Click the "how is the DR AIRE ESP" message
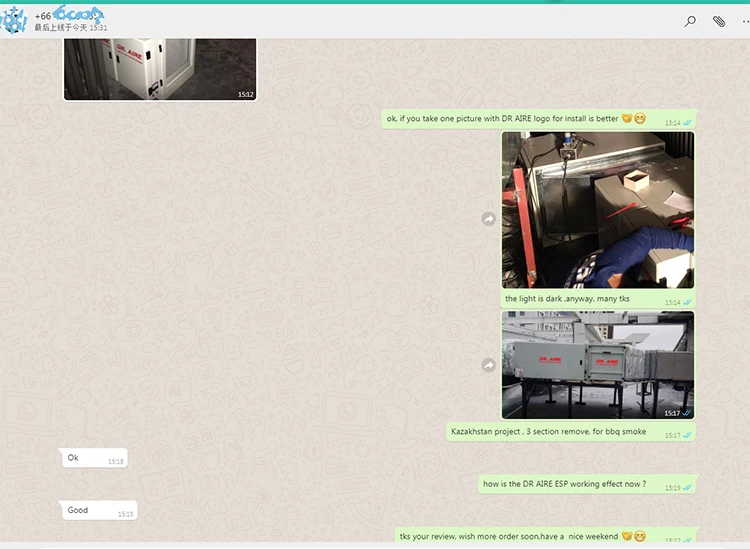This screenshot has height=549, width=750. pos(565,484)
